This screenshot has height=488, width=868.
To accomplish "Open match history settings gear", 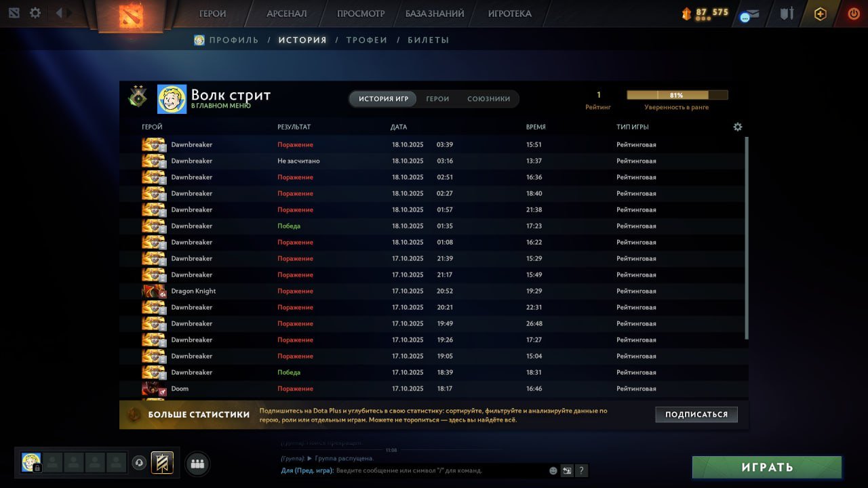I will 738,127.
